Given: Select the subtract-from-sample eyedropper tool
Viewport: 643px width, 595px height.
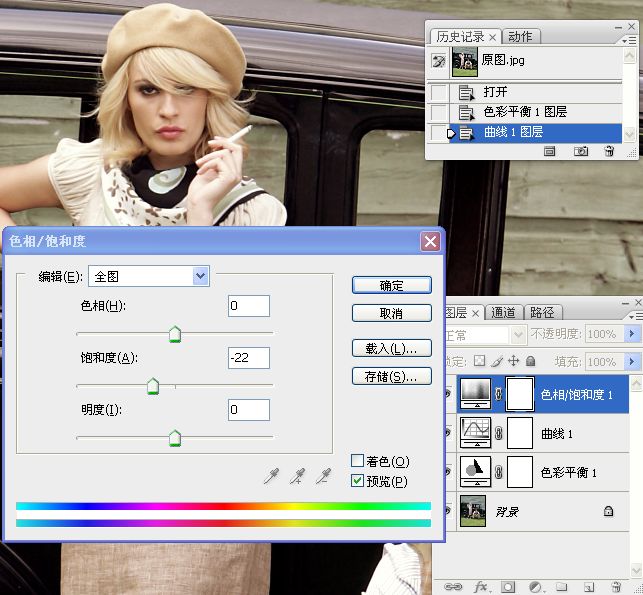Looking at the screenshot, I should tap(324, 476).
